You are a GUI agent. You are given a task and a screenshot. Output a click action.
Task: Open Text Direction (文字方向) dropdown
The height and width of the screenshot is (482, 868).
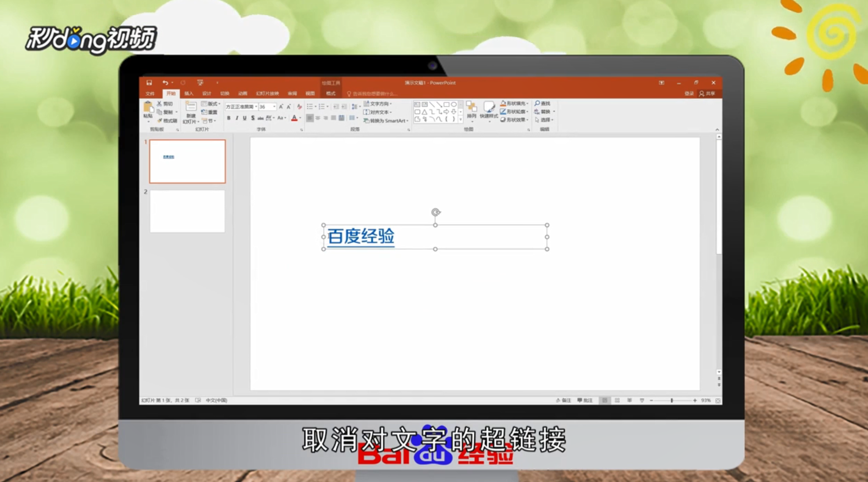[x=377, y=104]
